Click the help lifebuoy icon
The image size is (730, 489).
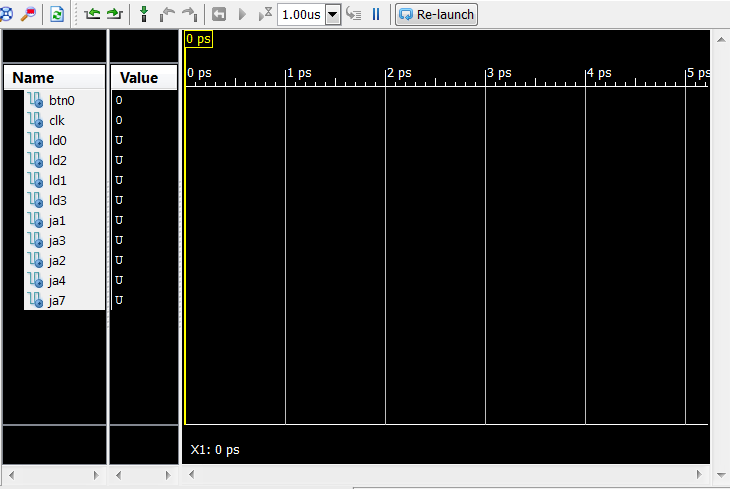(6, 14)
